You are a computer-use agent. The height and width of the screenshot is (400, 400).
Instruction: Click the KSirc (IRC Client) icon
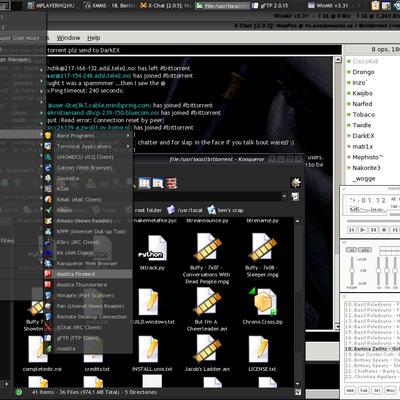(x=48, y=242)
